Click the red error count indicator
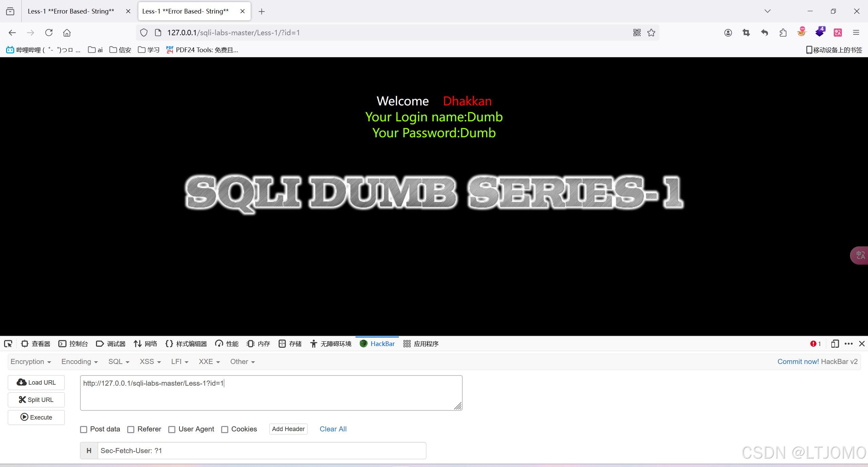The width and height of the screenshot is (868, 467). point(815,344)
